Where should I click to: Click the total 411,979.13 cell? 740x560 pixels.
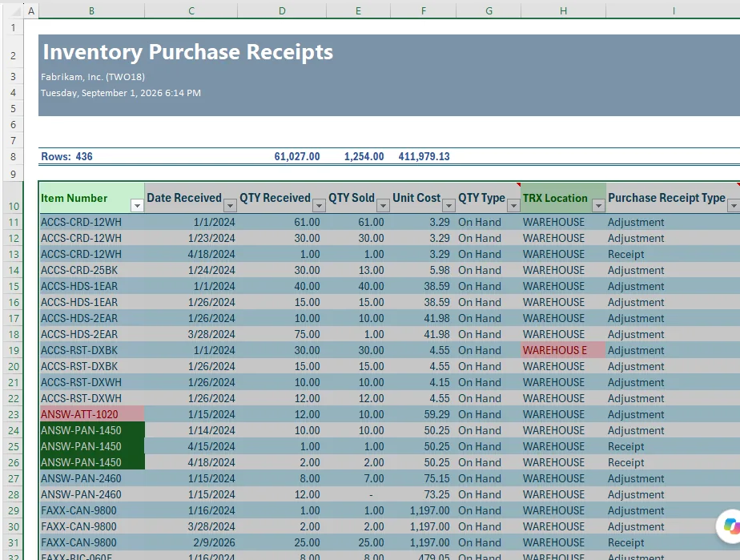click(424, 156)
